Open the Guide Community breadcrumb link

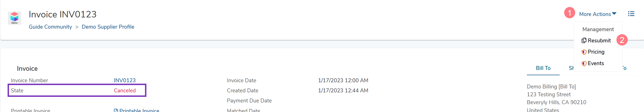pyautogui.click(x=50, y=27)
